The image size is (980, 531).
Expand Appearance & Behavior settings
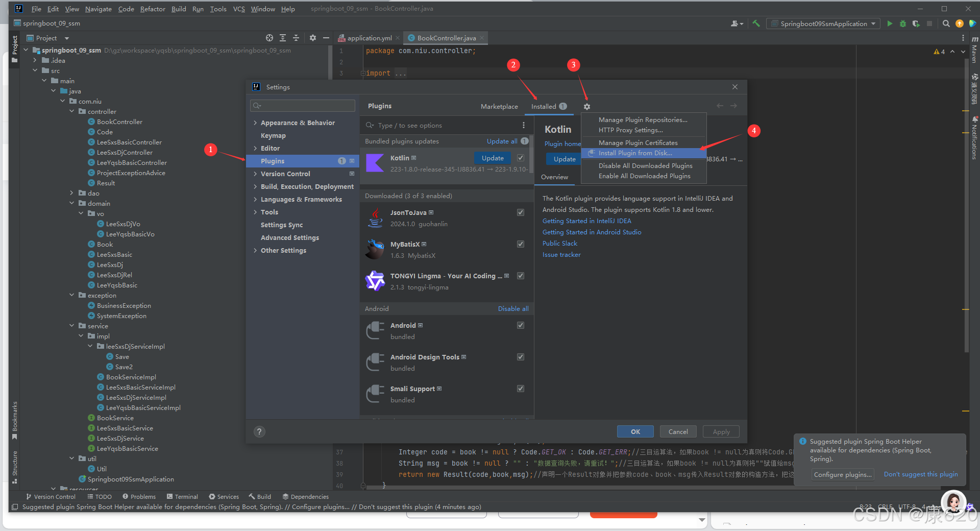[255, 123]
